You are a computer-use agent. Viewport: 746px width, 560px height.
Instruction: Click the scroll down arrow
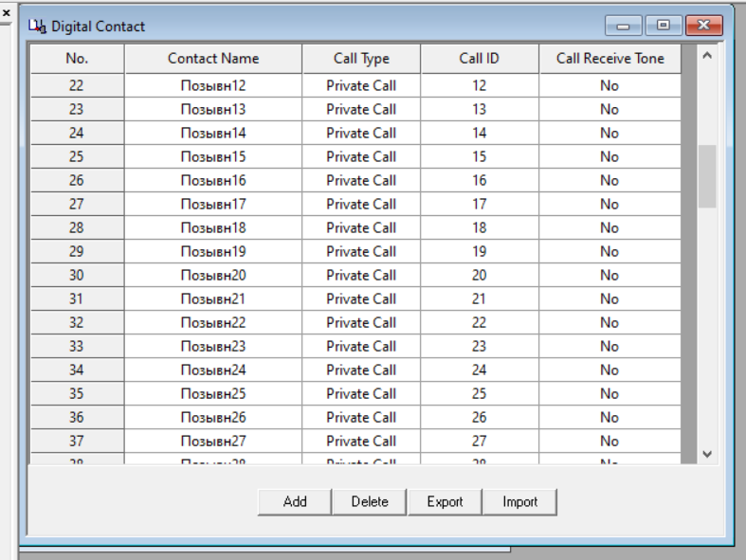[x=707, y=454]
